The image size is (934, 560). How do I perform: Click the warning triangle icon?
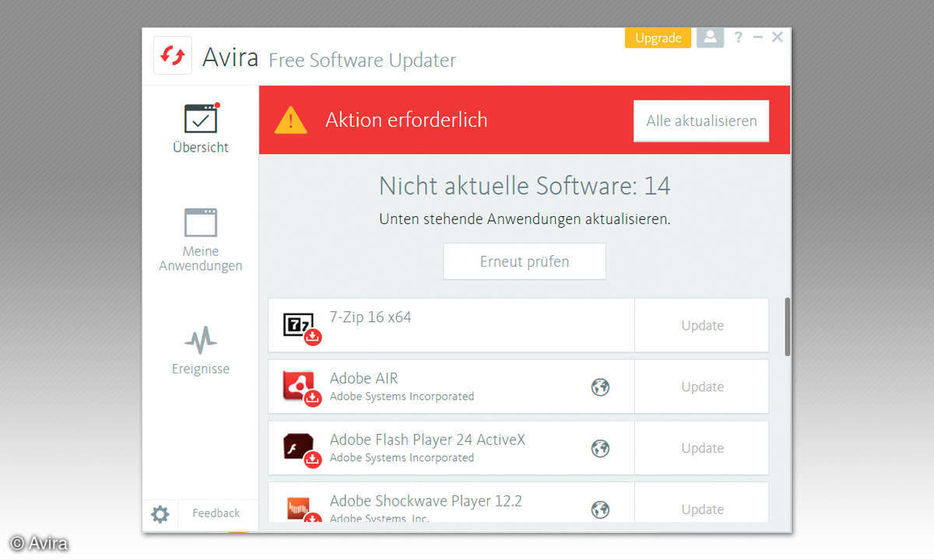pyautogui.click(x=291, y=121)
